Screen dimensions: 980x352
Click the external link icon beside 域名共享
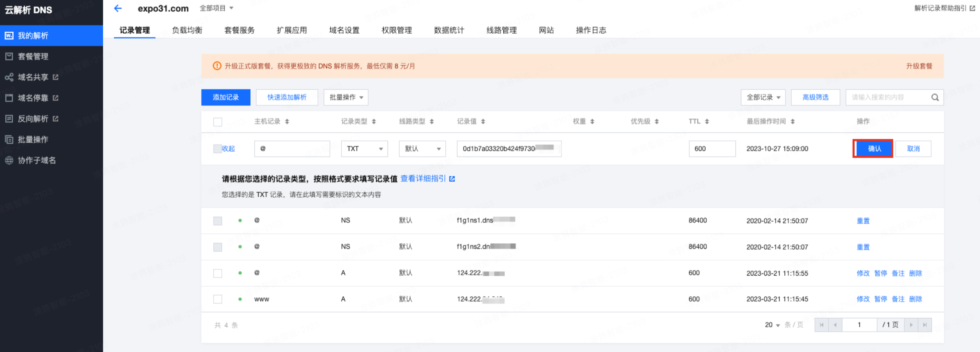point(56,77)
